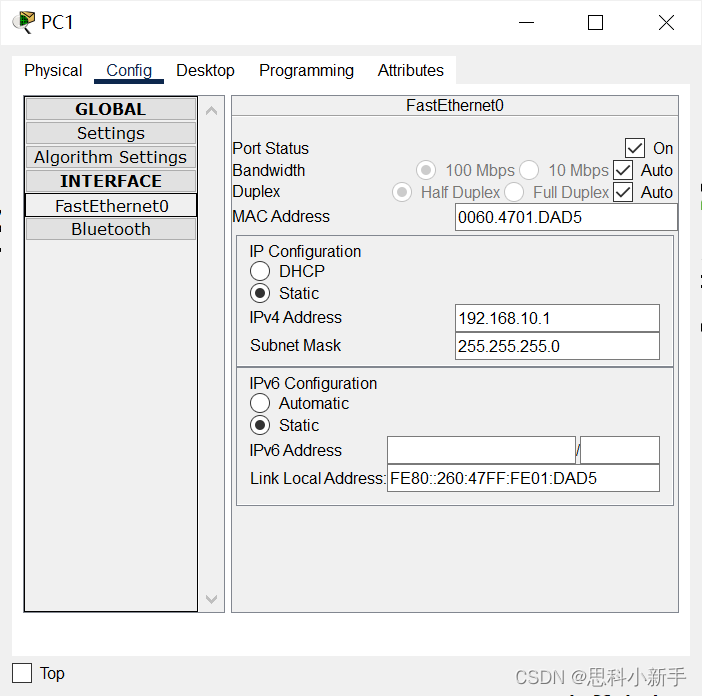This screenshot has height=696, width=702.
Task: Click the empty IPv6 Address field
Action: pos(481,450)
